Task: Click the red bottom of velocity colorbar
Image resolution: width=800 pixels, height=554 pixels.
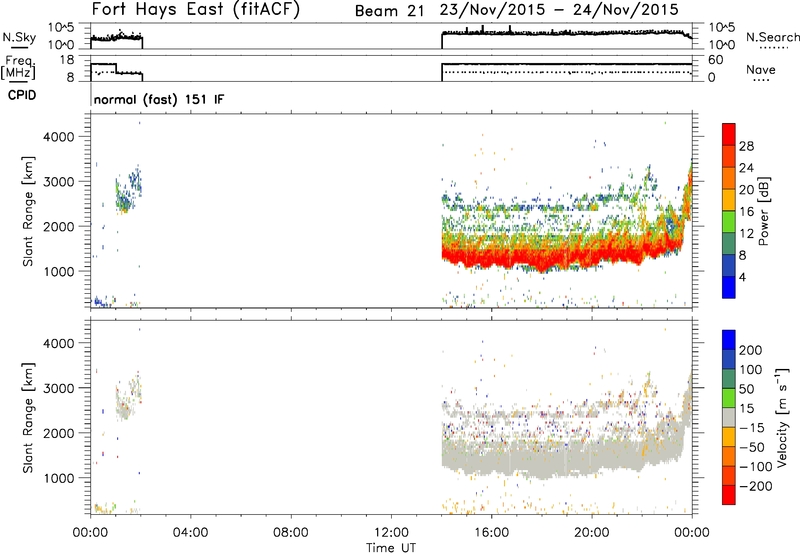Action: (729, 495)
